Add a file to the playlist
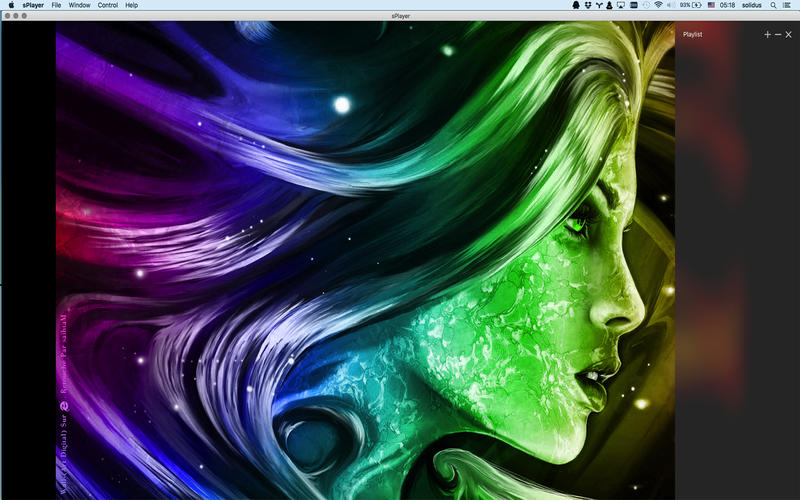Screen dimensions: 800x500 click(767, 35)
